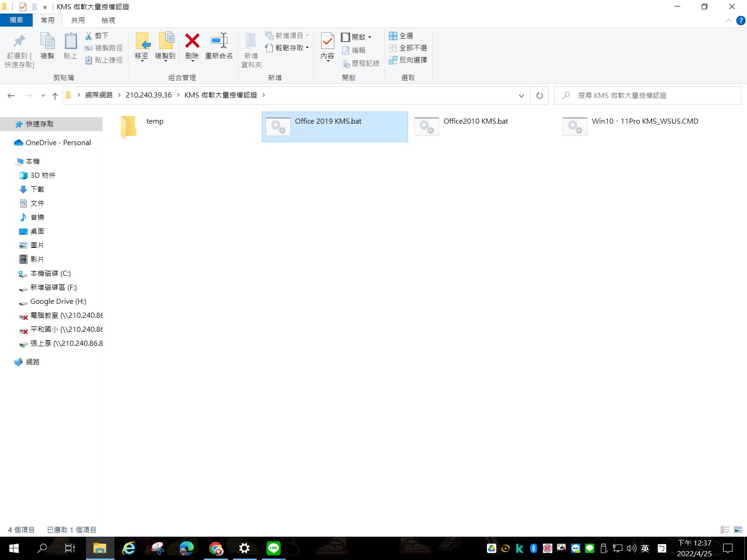
Task: Open LINE app from the taskbar
Action: 273,548
